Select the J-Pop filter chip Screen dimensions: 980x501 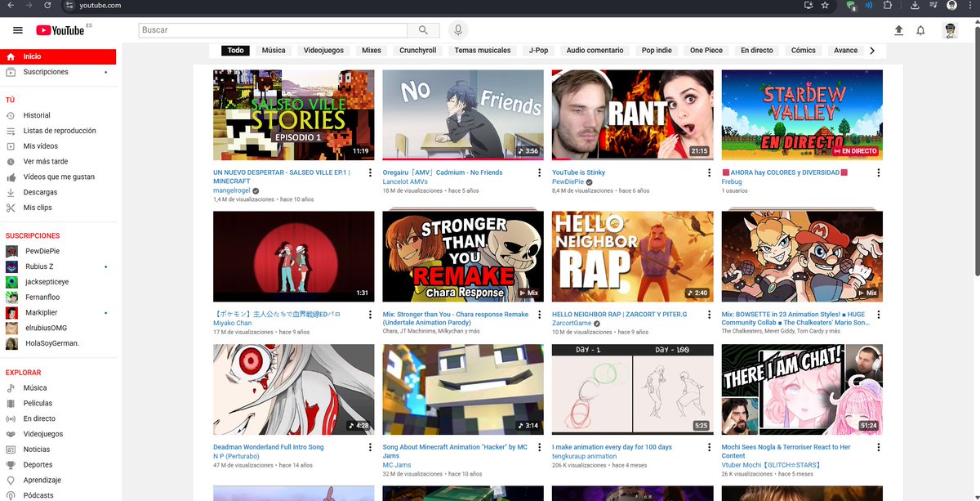tap(539, 51)
